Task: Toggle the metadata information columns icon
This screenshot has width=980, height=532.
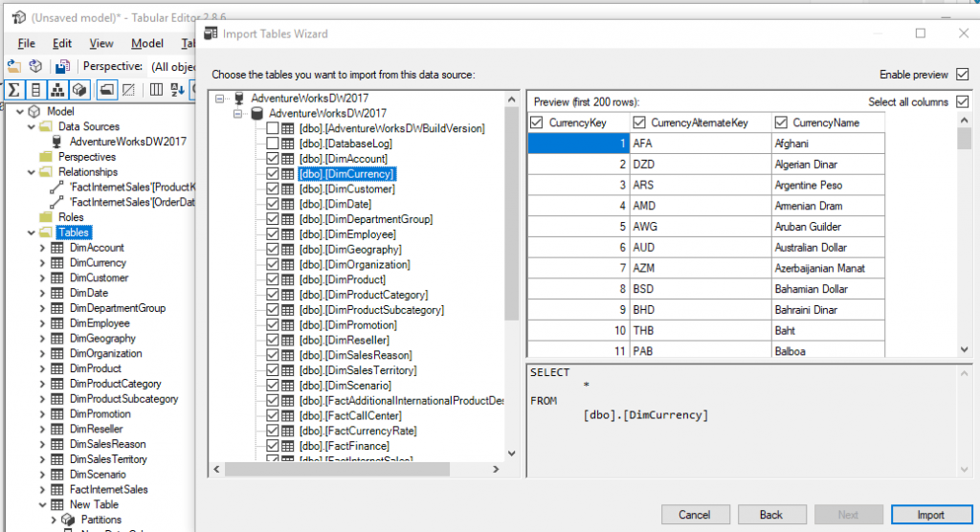Action: click(156, 90)
